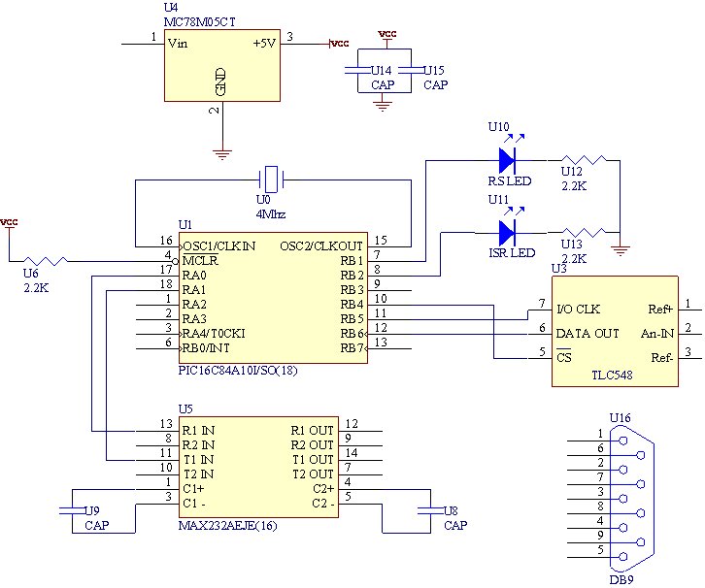Click the Ref+ pin label

click(x=660, y=310)
